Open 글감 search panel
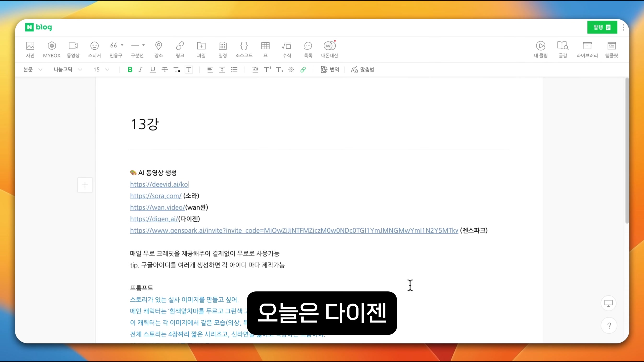 [x=563, y=50]
